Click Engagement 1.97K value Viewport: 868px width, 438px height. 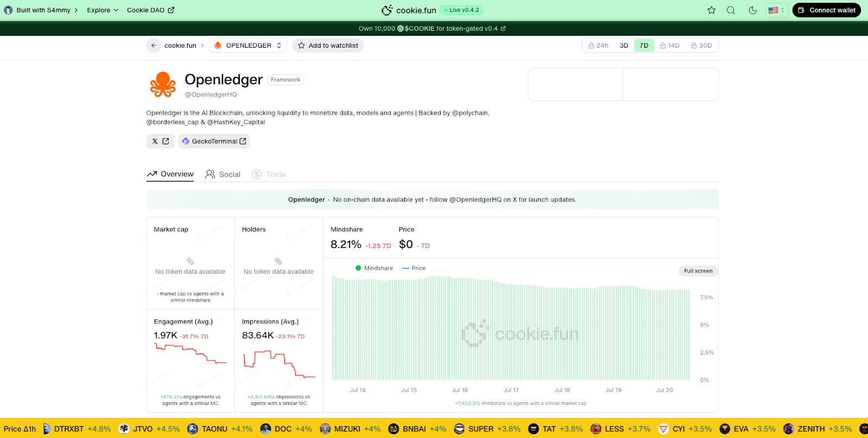click(x=165, y=336)
